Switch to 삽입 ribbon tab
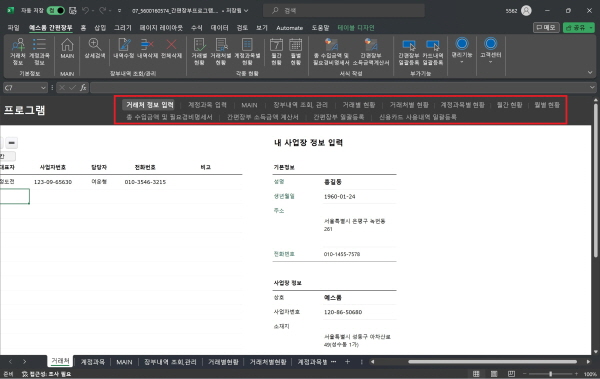 pos(100,28)
